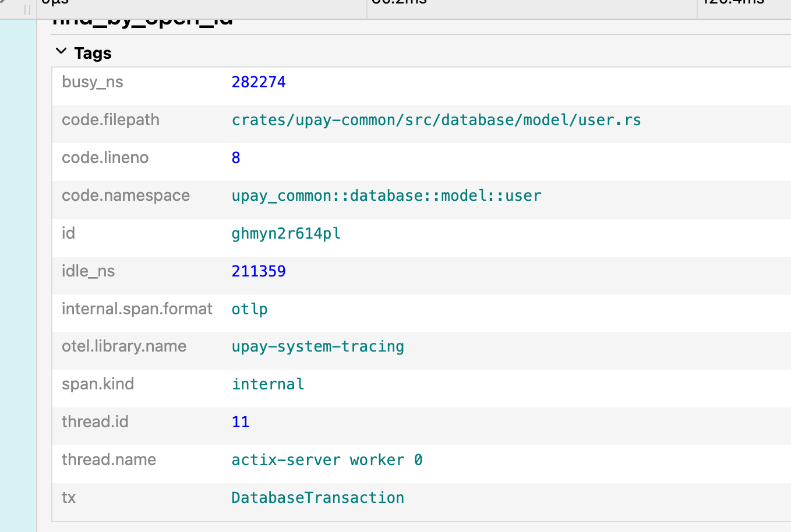The image size is (791, 532).
Task: Collapse the Tags section chevron
Action: click(61, 52)
